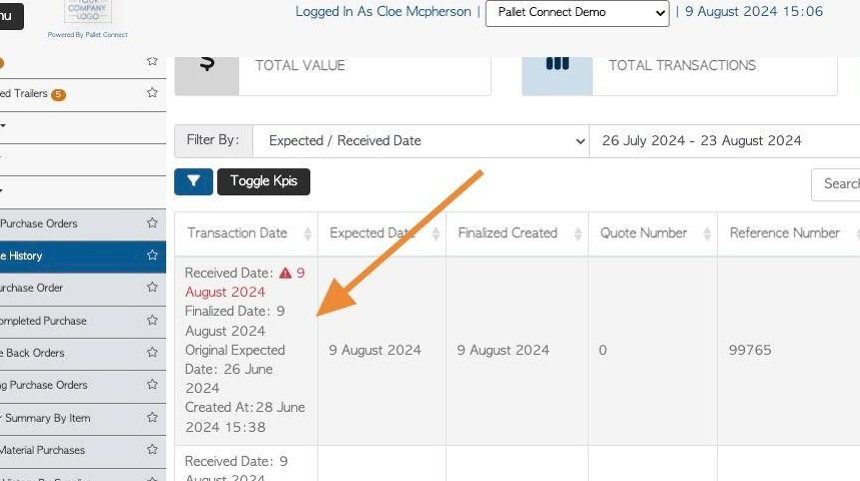Screen dimensions: 860x481
Task: Sort table by Finalized Created arrows
Action: [x=578, y=234]
